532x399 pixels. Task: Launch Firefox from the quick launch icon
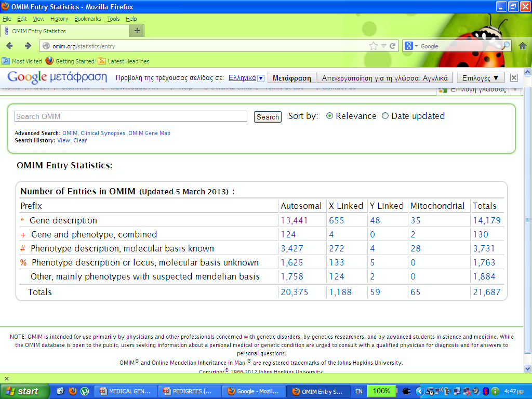click(72, 391)
